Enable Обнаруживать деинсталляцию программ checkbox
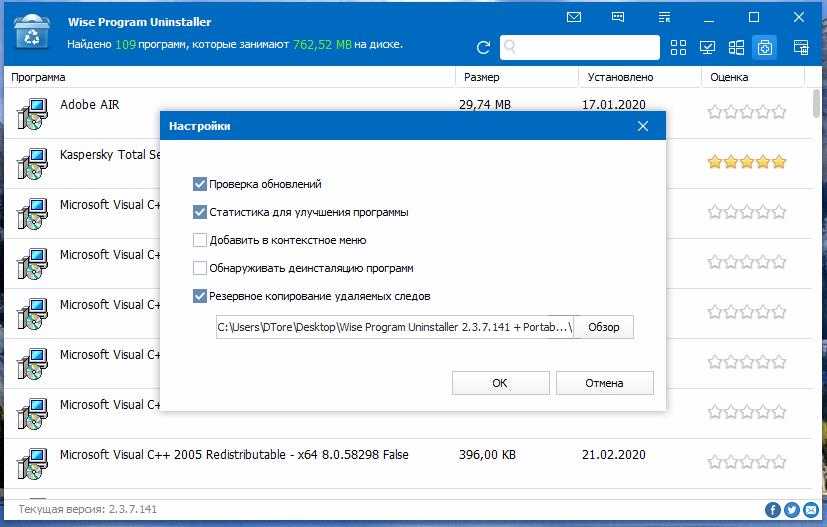Viewport: 827px width, 527px height. tap(199, 268)
